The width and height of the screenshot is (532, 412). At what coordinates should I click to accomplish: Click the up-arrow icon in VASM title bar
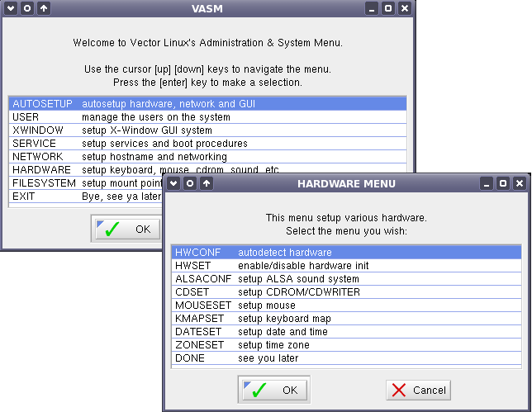pos(44,8)
